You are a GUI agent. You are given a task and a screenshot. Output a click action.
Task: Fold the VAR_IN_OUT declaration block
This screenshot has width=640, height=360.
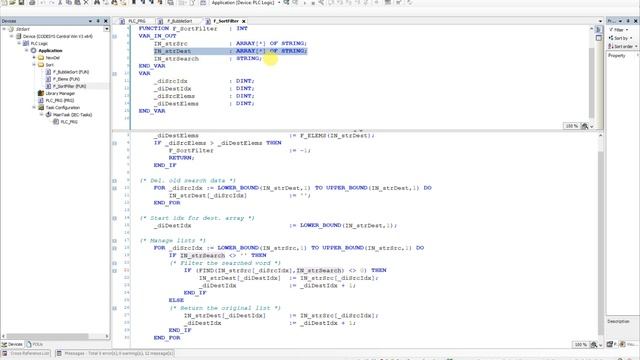point(115,36)
